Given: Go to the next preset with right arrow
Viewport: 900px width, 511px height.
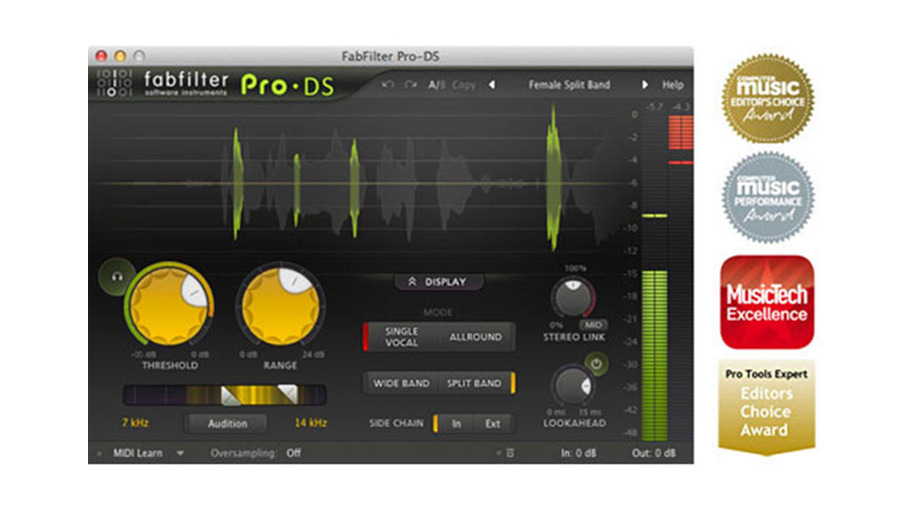Looking at the screenshot, I should tap(645, 85).
